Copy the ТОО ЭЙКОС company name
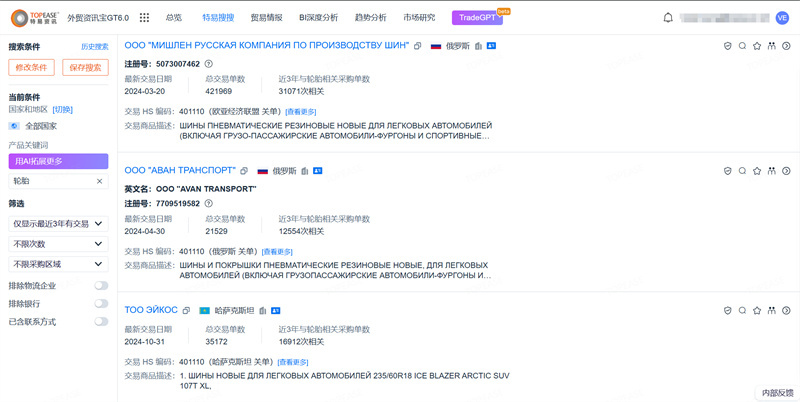The width and height of the screenshot is (800, 402). (x=186, y=310)
